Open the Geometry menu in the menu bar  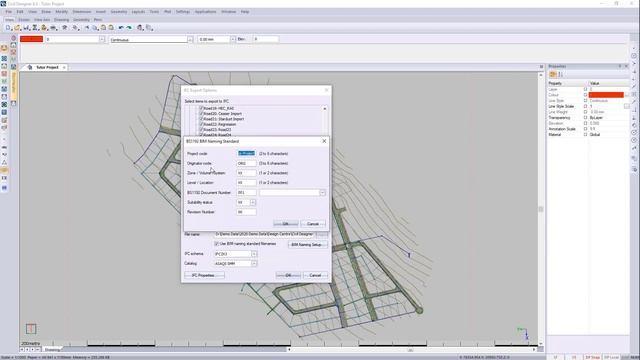click(x=119, y=12)
